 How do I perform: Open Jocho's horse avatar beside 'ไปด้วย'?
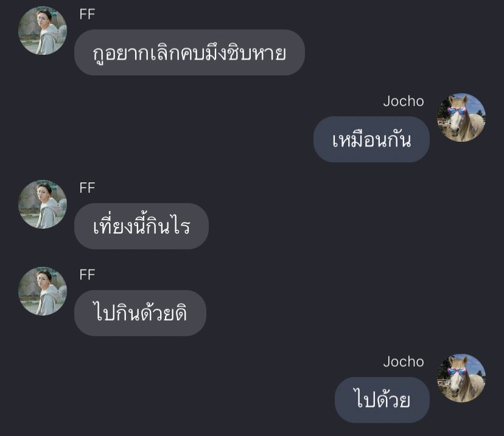pos(461,378)
